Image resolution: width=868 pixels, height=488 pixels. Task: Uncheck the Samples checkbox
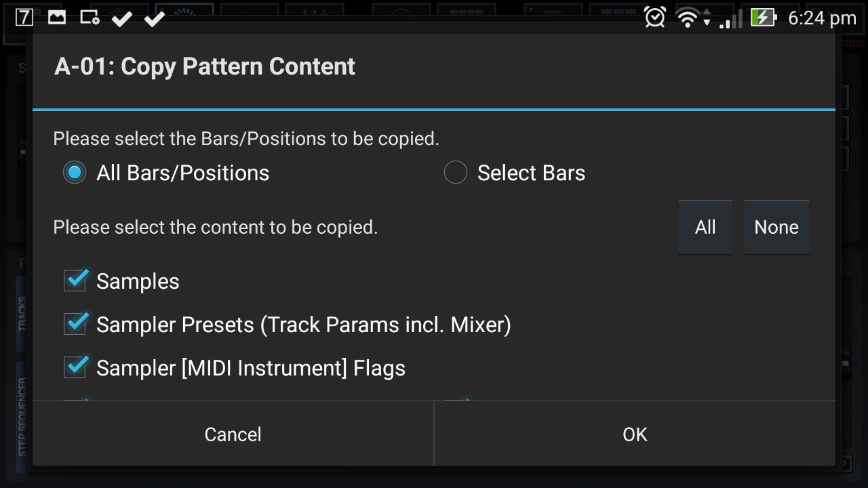[75, 281]
